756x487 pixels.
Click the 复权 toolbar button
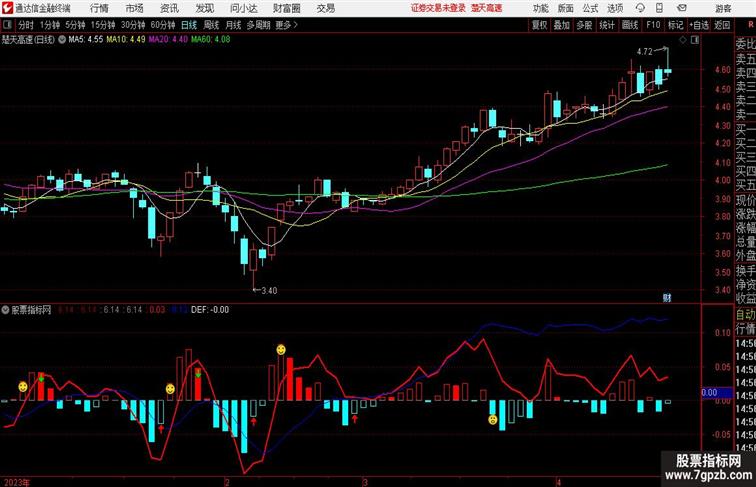[x=539, y=25]
